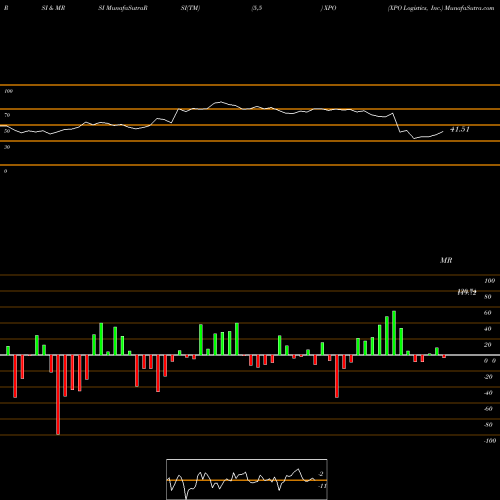Click the XPO ticker text in the header
500x500 pixels.
tap(330, 8)
